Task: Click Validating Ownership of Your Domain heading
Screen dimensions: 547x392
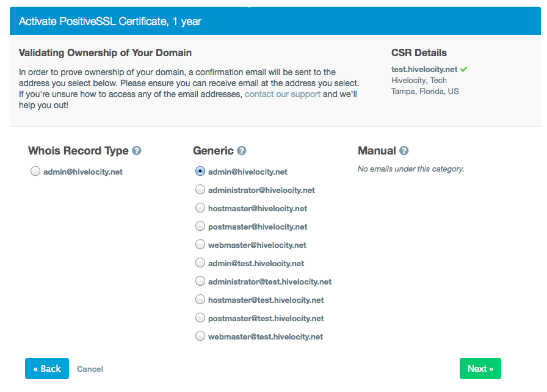Action: 105,53
